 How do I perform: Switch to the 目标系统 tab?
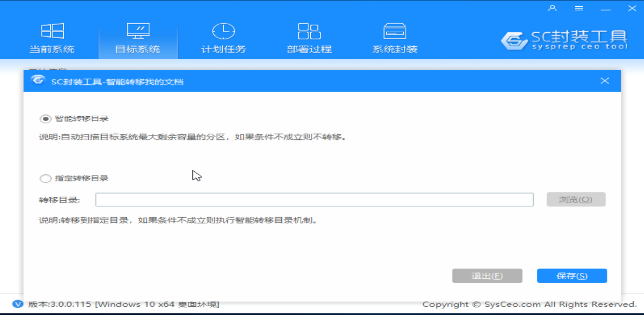click(137, 39)
